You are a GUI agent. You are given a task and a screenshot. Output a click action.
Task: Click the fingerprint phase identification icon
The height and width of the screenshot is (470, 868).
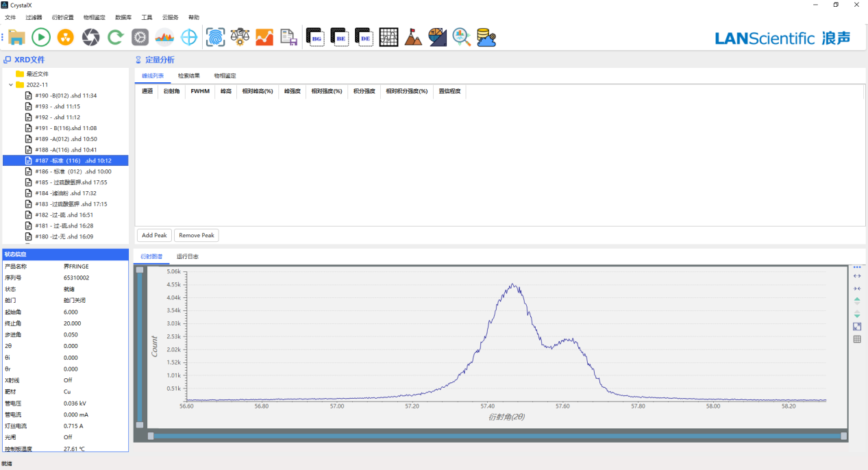click(216, 38)
